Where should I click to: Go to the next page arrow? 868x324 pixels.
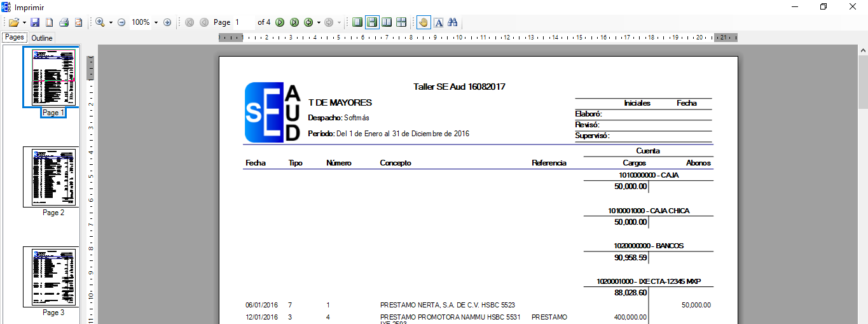pos(280,22)
